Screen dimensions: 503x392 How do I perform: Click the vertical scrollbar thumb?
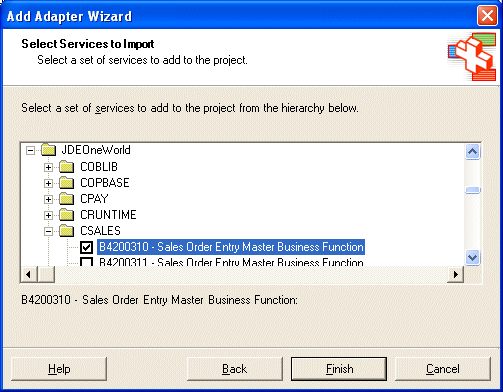[x=473, y=190]
